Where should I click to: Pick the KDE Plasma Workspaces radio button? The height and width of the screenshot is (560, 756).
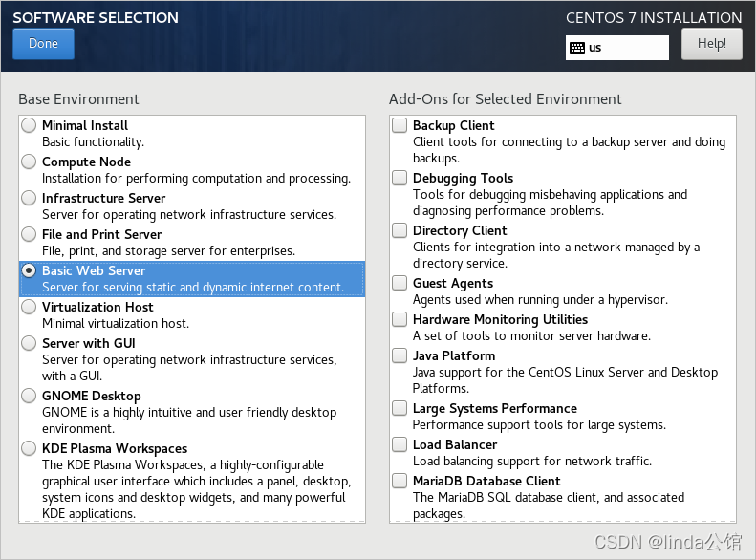point(29,448)
